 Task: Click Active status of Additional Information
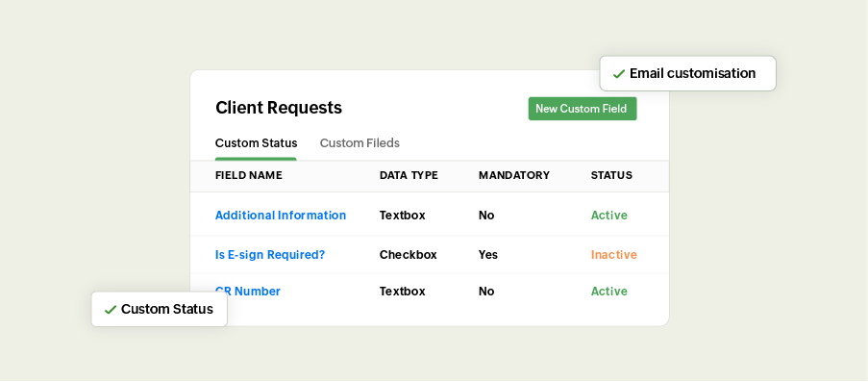click(609, 216)
